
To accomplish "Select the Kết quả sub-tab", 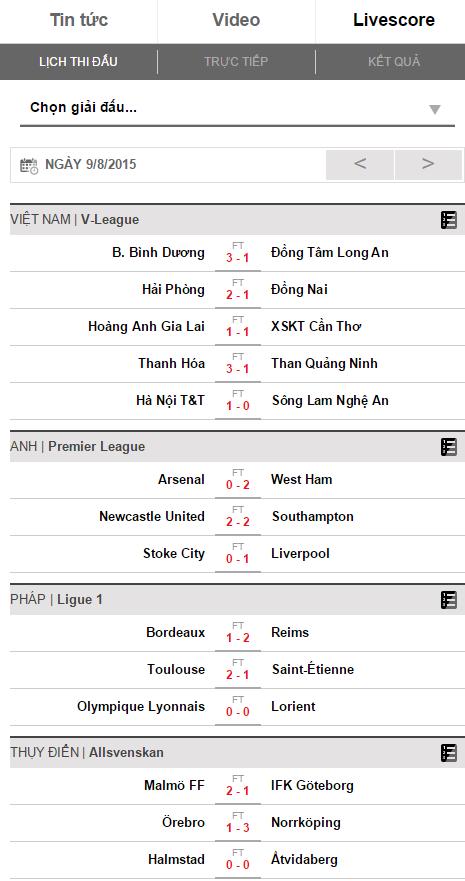I will pyautogui.click(x=394, y=62).
